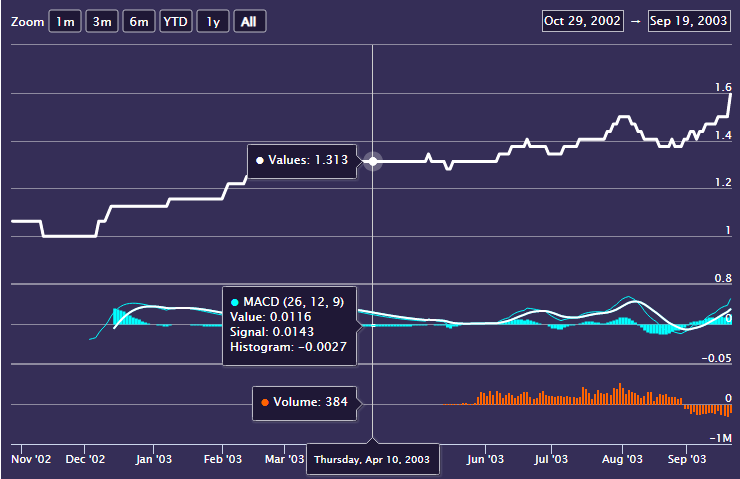Click the Jun '03 x-axis label

[x=484, y=459]
